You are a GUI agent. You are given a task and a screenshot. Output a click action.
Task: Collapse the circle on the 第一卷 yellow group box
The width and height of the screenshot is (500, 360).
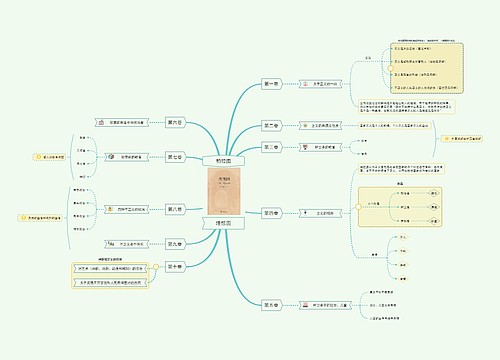tap(390, 68)
